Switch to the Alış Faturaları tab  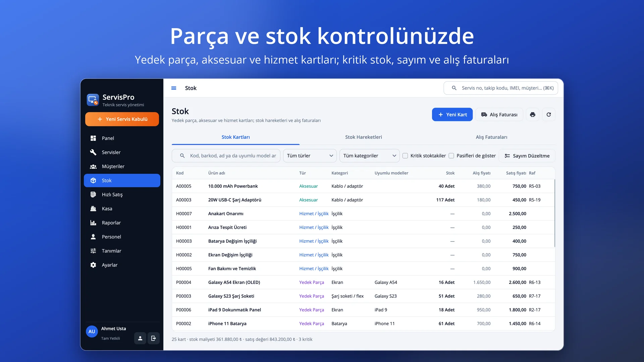pyautogui.click(x=491, y=137)
